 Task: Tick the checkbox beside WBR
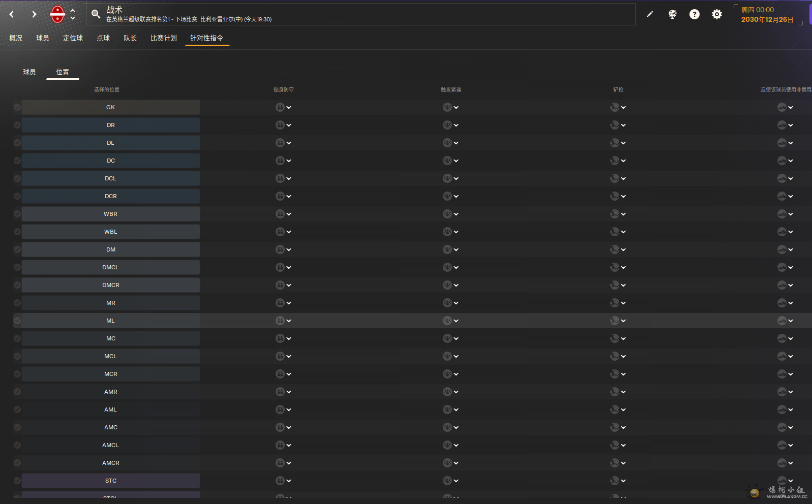click(17, 214)
